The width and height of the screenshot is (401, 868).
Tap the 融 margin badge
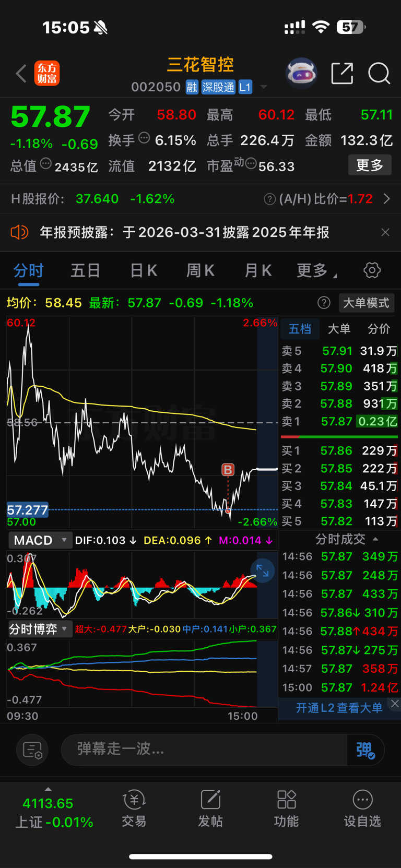[x=192, y=87]
